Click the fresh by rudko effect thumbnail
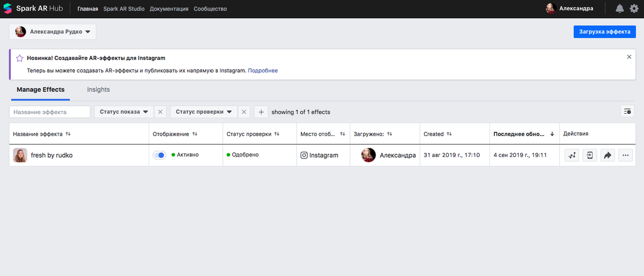 point(20,155)
